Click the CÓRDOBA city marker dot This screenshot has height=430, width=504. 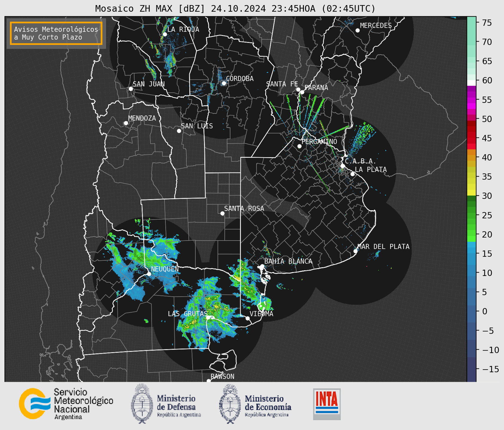click(x=224, y=83)
